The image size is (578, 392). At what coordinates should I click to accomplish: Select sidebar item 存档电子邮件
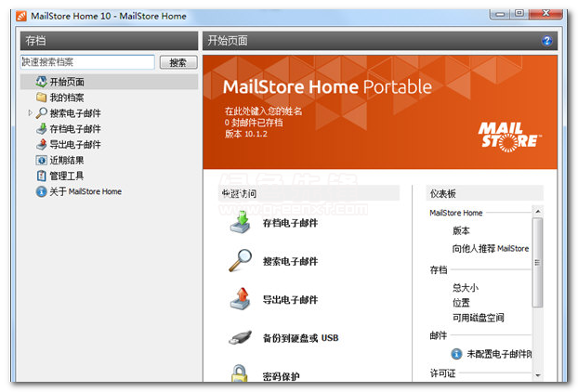[75, 129]
